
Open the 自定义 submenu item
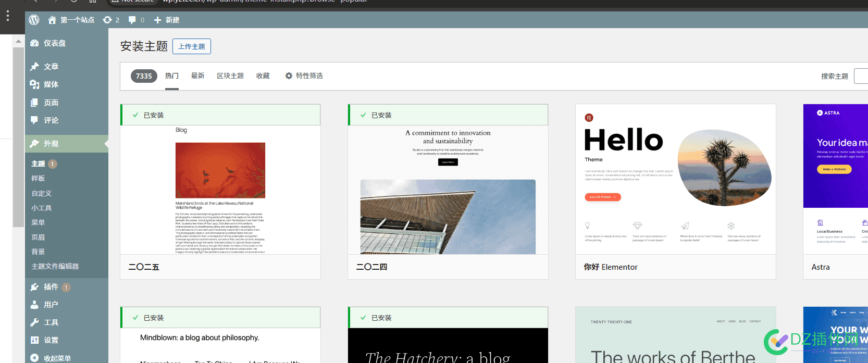(x=42, y=193)
